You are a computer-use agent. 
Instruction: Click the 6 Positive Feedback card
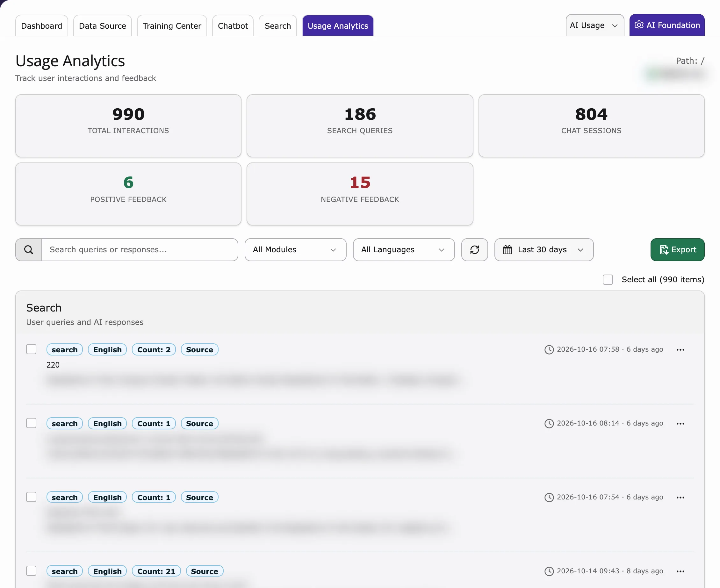pyautogui.click(x=128, y=194)
